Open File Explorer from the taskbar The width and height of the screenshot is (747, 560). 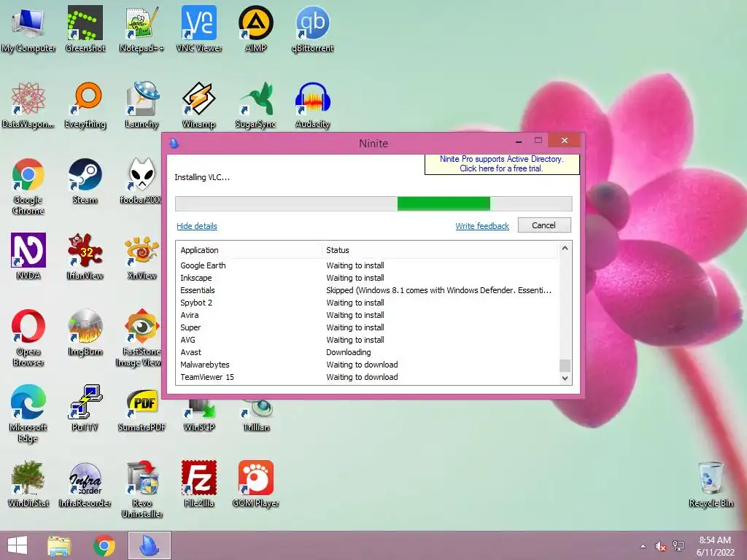pos(59,545)
